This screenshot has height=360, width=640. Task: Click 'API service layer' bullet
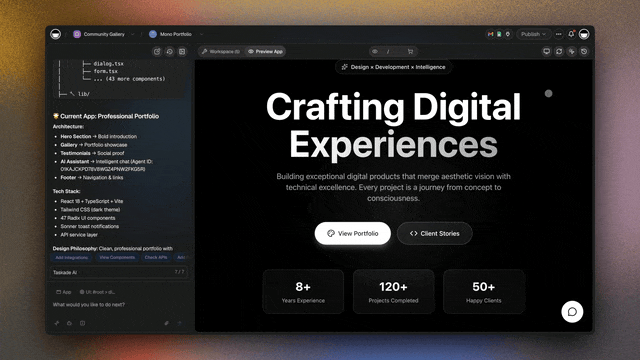[79, 235]
